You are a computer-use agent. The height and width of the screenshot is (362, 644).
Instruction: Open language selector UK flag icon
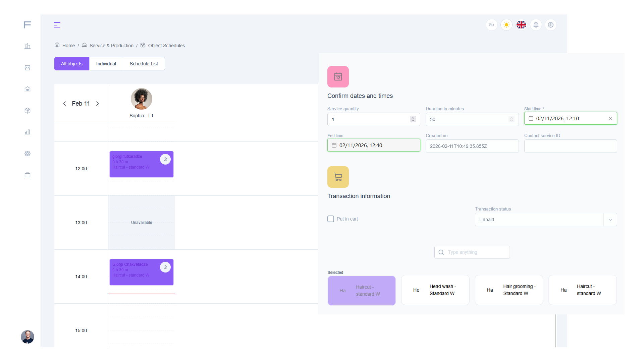point(521,25)
